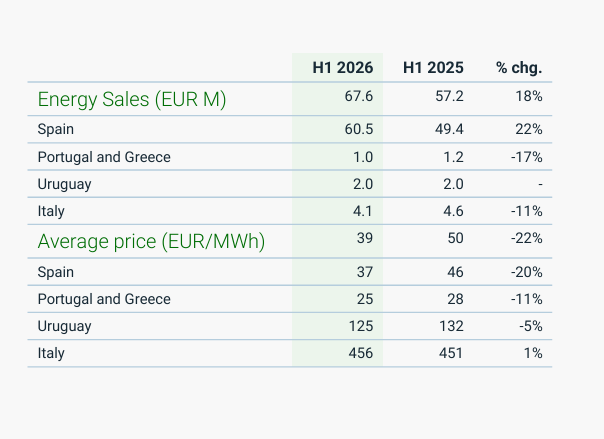Image resolution: width=604 pixels, height=439 pixels.
Task: Select the Average price (EUR/MWh) heading
Action: [x=151, y=241]
